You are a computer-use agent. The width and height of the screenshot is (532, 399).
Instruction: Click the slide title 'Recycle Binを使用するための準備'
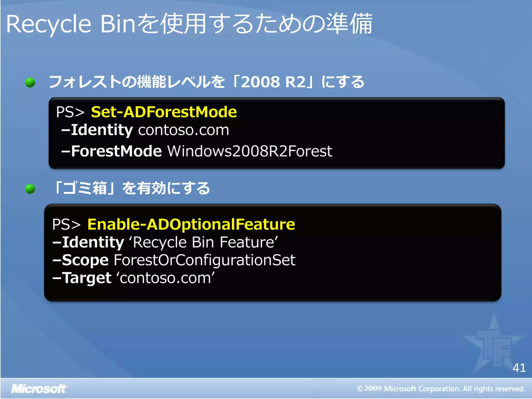(x=189, y=24)
